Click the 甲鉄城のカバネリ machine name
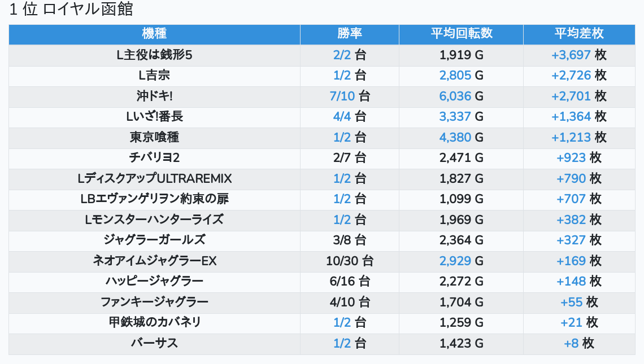Image resolution: width=644 pixels, height=364 pixels. [154, 323]
